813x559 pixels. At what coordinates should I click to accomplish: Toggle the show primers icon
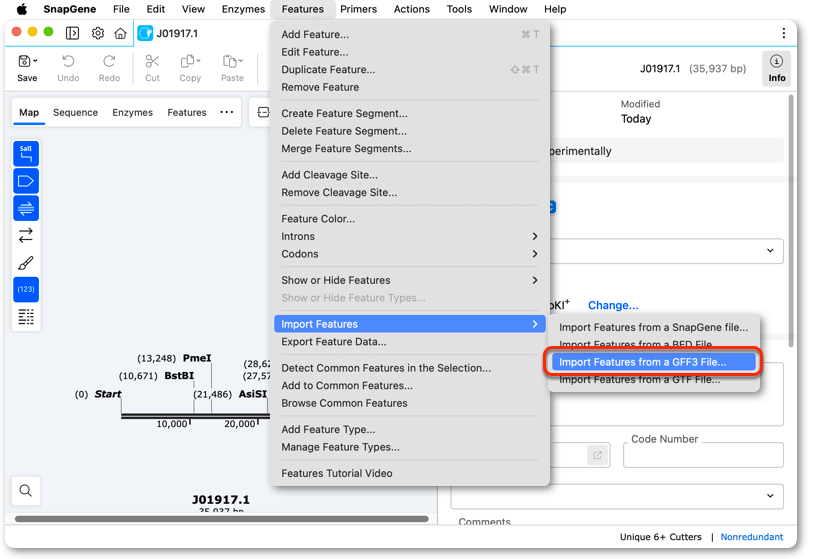tap(26, 208)
